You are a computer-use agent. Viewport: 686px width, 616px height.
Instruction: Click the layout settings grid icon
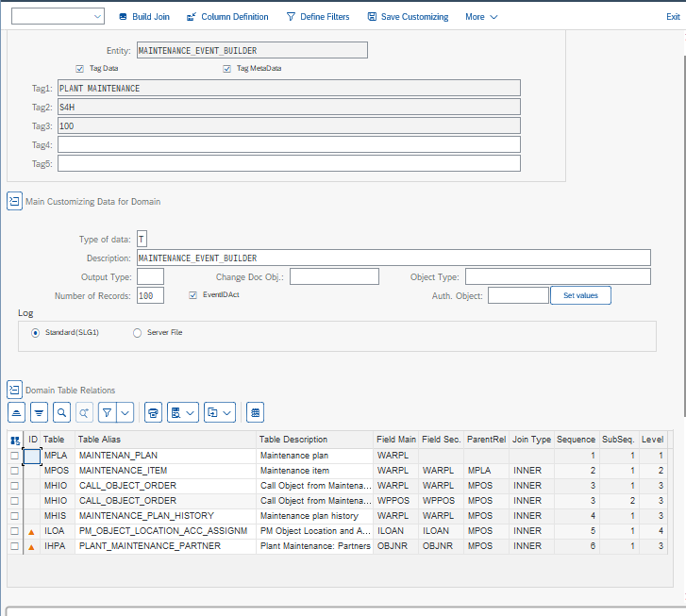click(x=255, y=412)
